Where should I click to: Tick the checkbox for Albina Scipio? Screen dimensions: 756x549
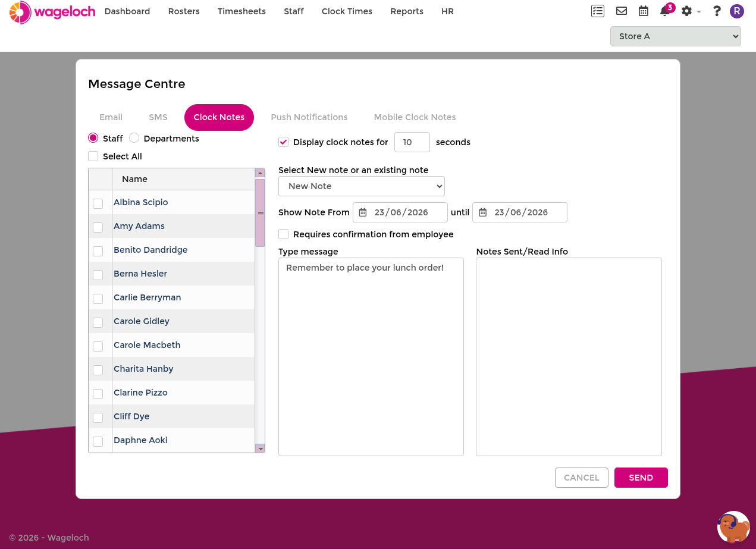[x=98, y=203]
